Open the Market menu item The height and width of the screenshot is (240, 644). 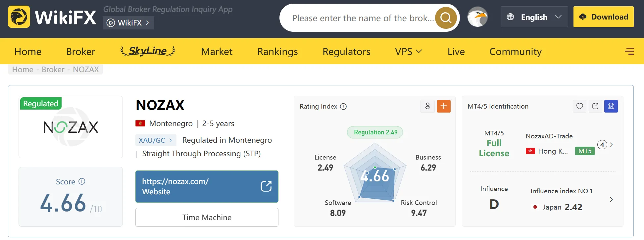pyautogui.click(x=217, y=51)
